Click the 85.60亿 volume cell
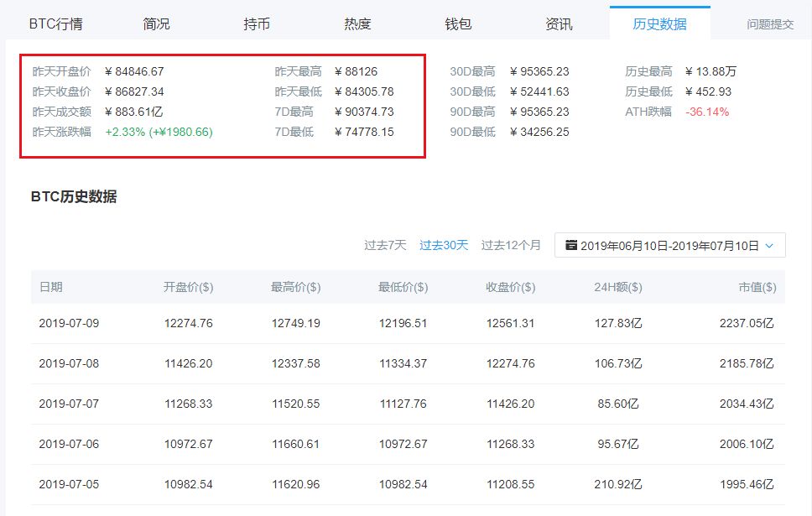812x516 pixels. click(617, 404)
